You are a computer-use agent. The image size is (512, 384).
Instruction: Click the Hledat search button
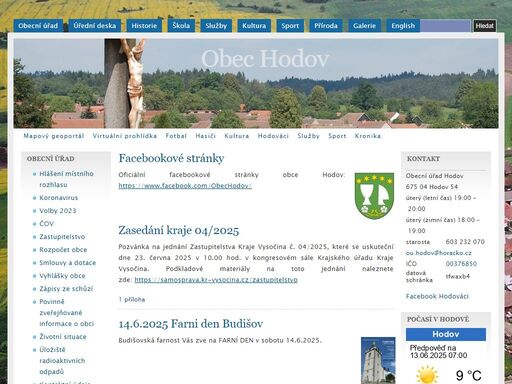(485, 26)
